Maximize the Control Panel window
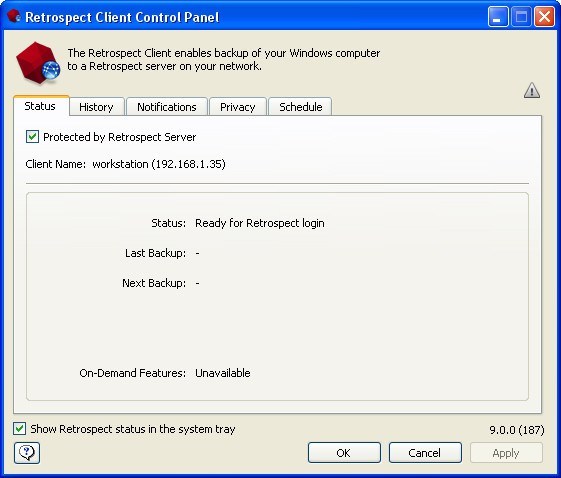 [521, 17]
